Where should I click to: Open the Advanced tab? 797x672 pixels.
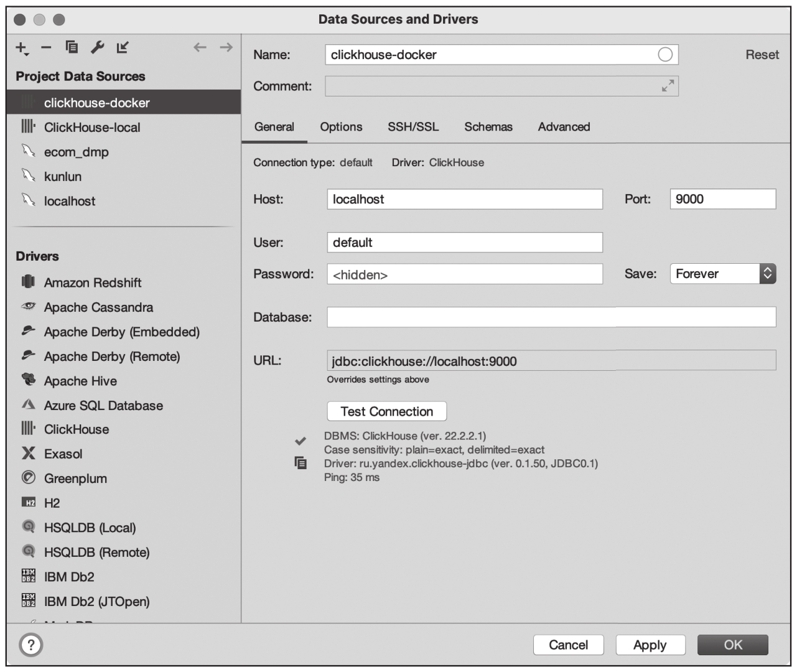564,127
